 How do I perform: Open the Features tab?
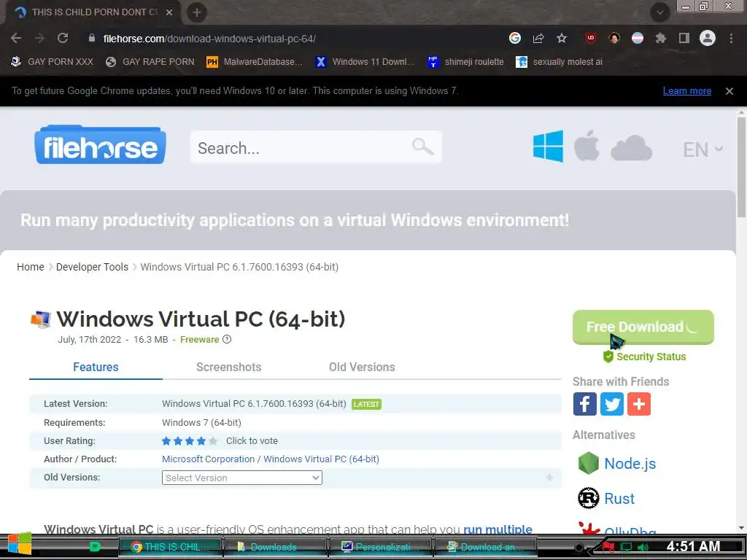[96, 367]
